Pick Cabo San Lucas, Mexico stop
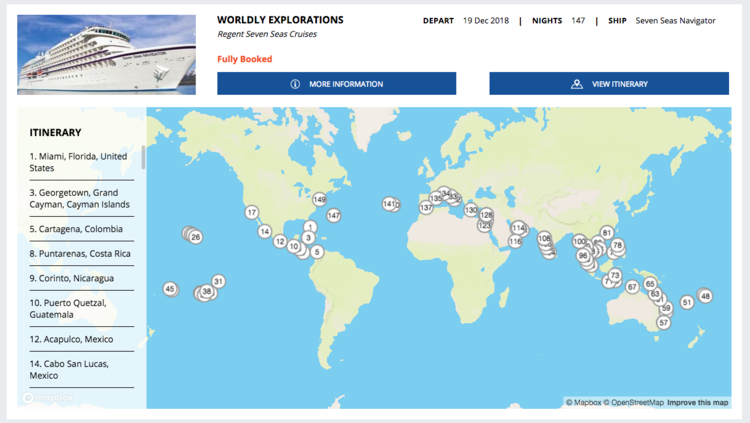 click(81, 369)
